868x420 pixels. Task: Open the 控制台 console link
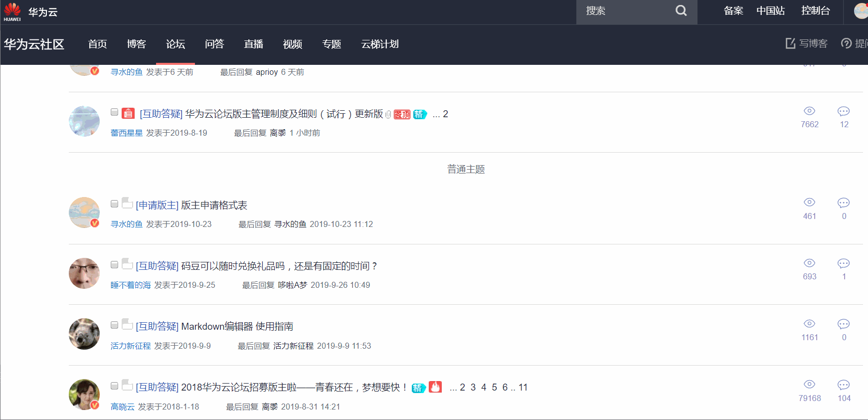(816, 10)
